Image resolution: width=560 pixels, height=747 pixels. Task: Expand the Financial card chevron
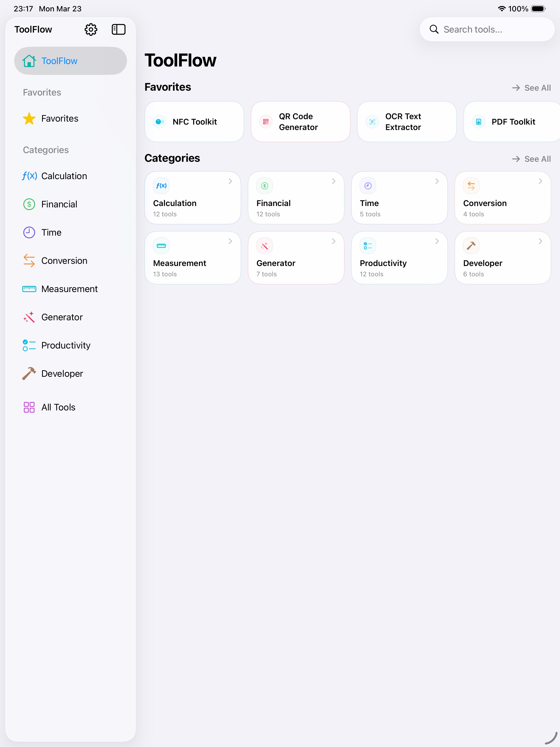333,181
